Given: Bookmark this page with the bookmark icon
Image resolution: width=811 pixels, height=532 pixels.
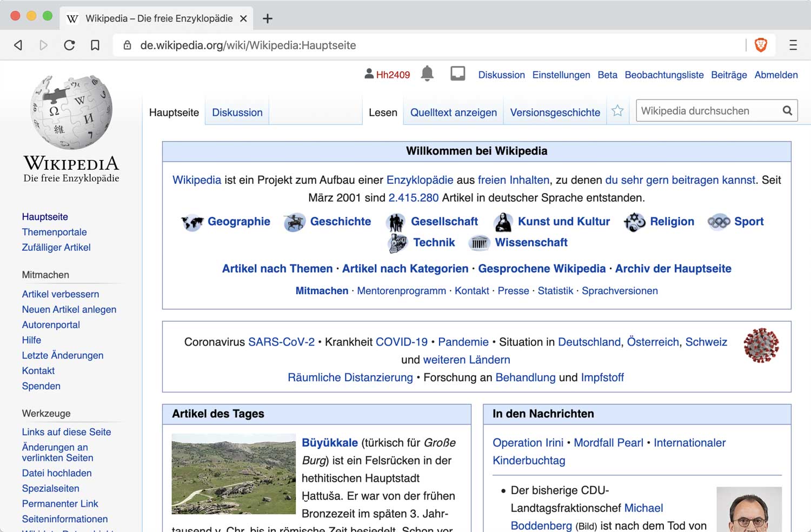Looking at the screenshot, I should [x=95, y=45].
